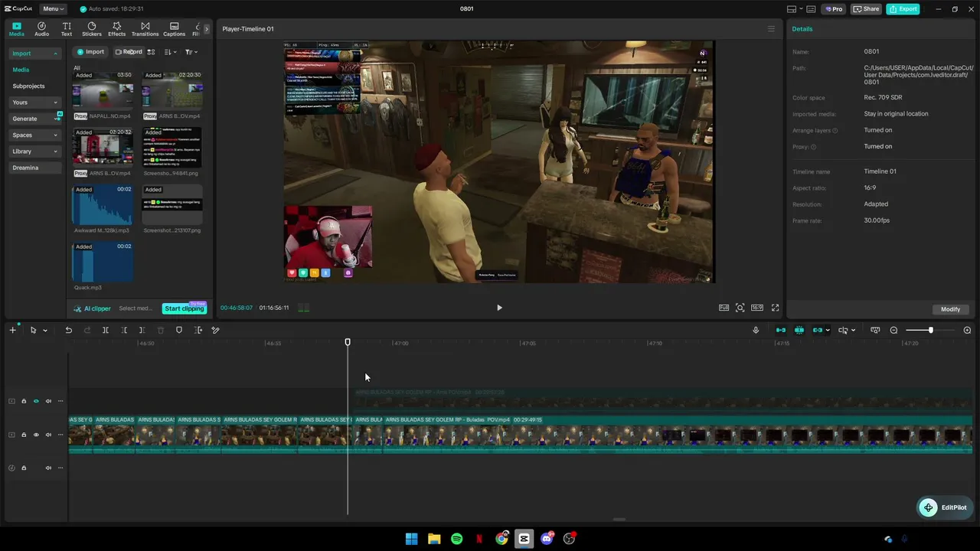Toggle visibility of the upper video track

[x=36, y=401]
